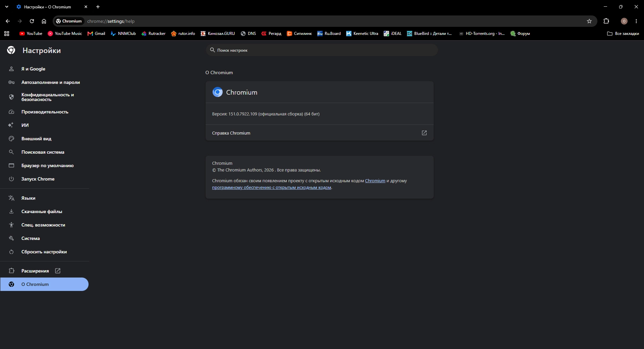Open the three-dot browser menu
644x349 pixels.
[636, 21]
